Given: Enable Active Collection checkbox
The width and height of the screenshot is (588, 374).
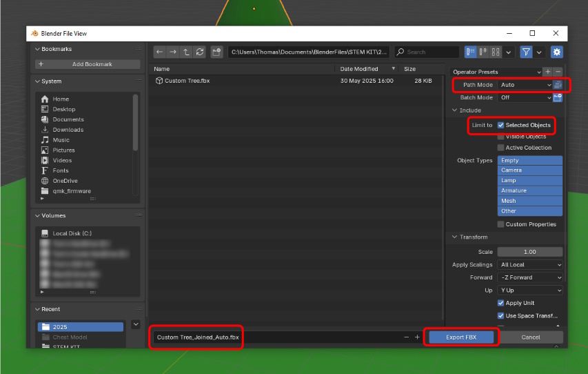Looking at the screenshot, I should coord(500,148).
